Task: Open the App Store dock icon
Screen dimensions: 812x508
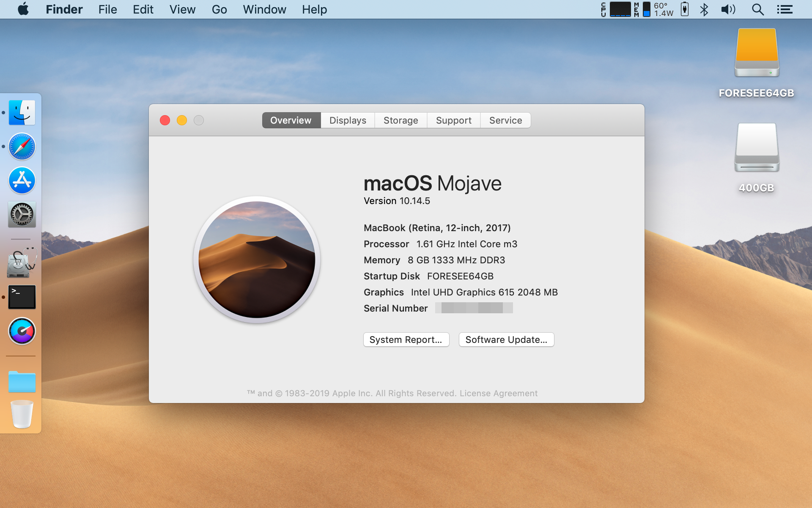Action: click(22, 180)
